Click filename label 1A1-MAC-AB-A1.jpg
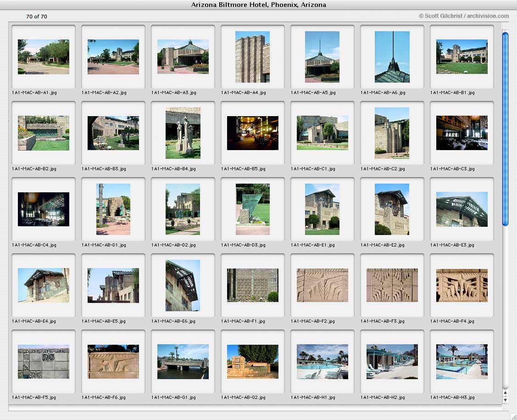This screenshot has height=420, width=517. [34, 93]
